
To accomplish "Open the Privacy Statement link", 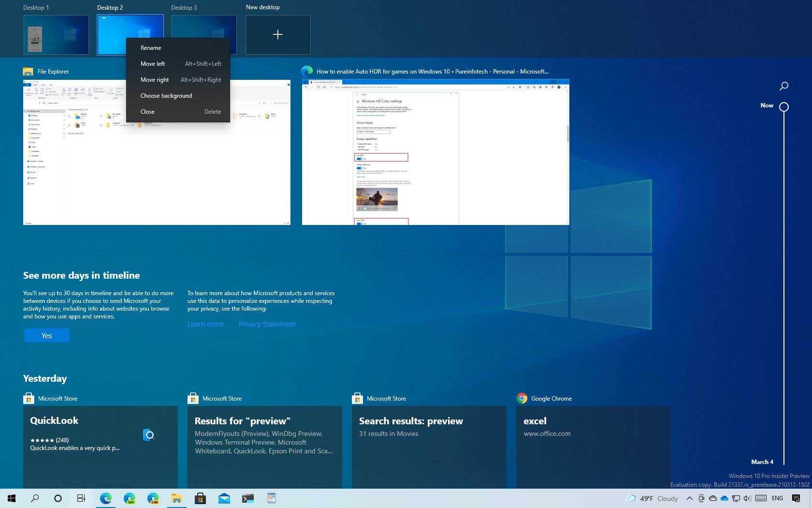I will tap(267, 324).
